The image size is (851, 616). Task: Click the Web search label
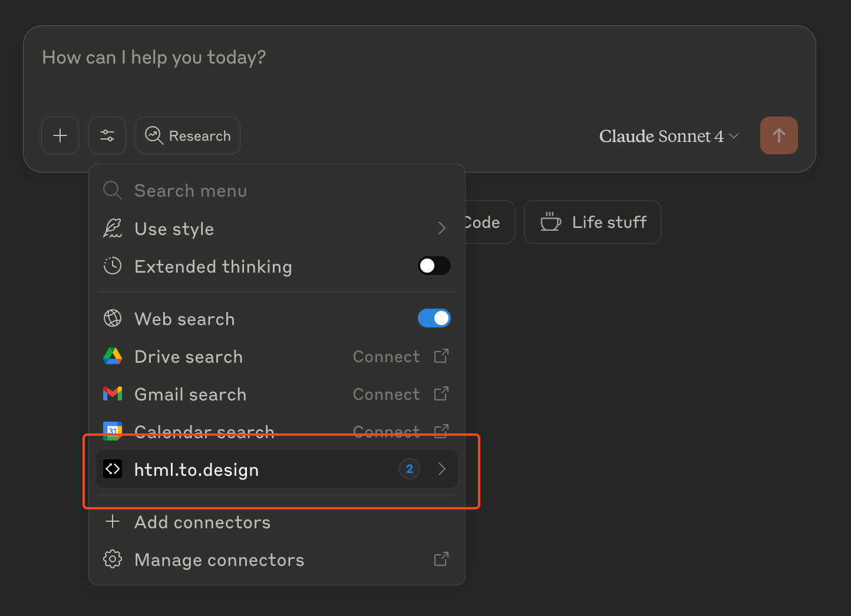coord(184,319)
